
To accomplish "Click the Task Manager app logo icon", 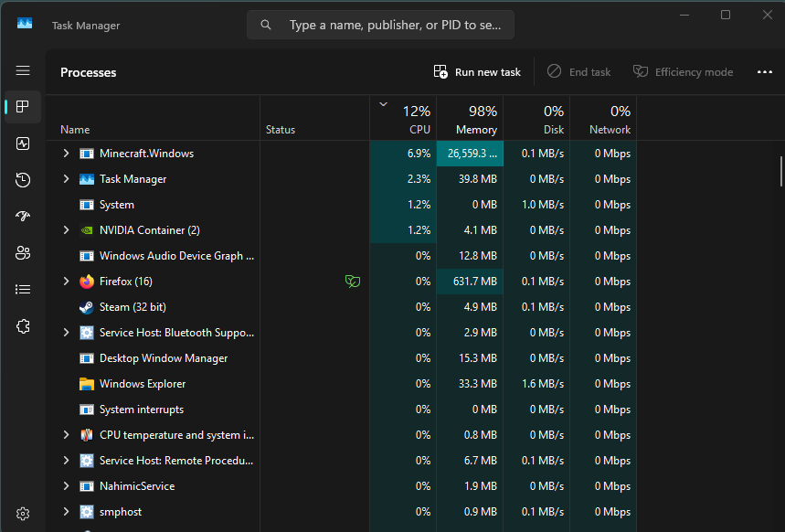I will pos(25,24).
